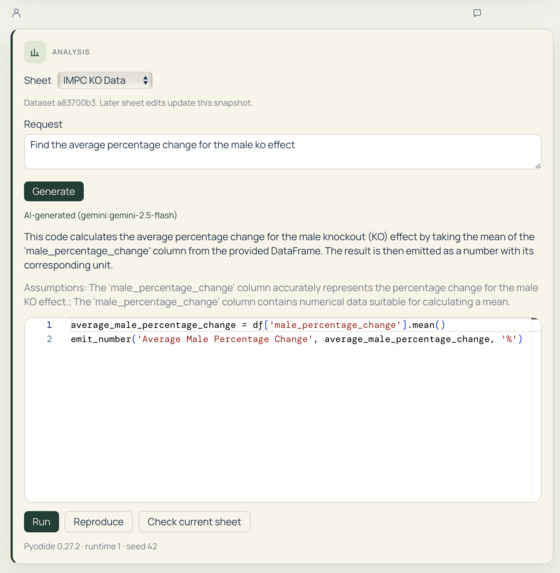This screenshot has height=573, width=560.
Task: Open the comment bubble icon
Action: pos(477,13)
